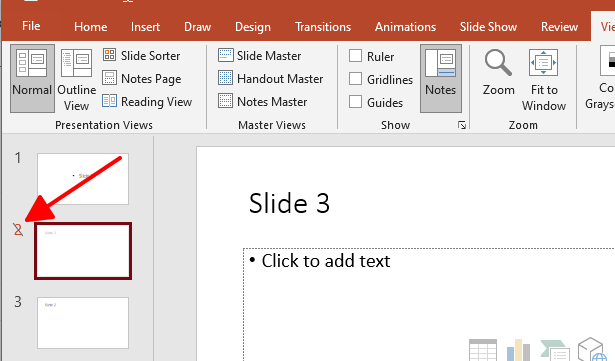Select hidden slide 2 thumbnail
Screen dimensions: 615x361
[83, 251]
